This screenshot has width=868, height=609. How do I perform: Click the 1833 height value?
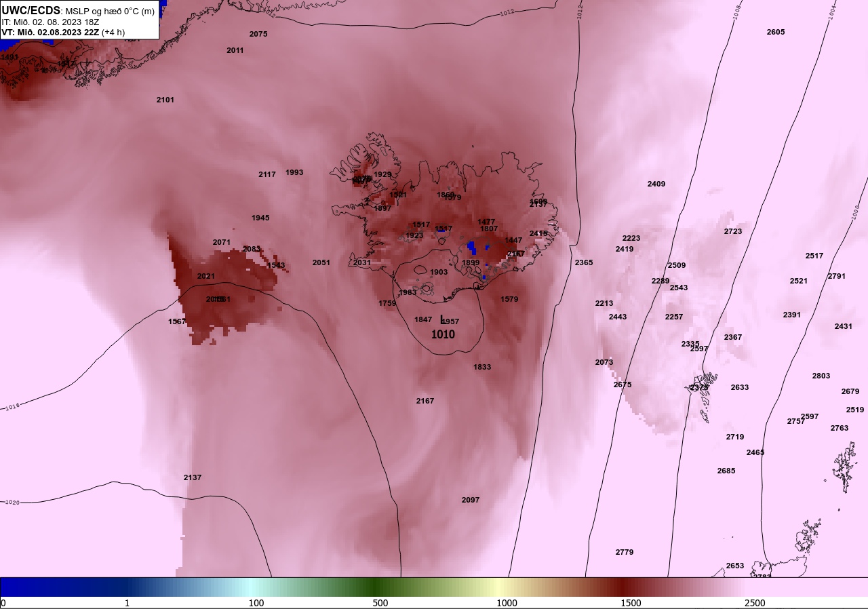click(482, 367)
